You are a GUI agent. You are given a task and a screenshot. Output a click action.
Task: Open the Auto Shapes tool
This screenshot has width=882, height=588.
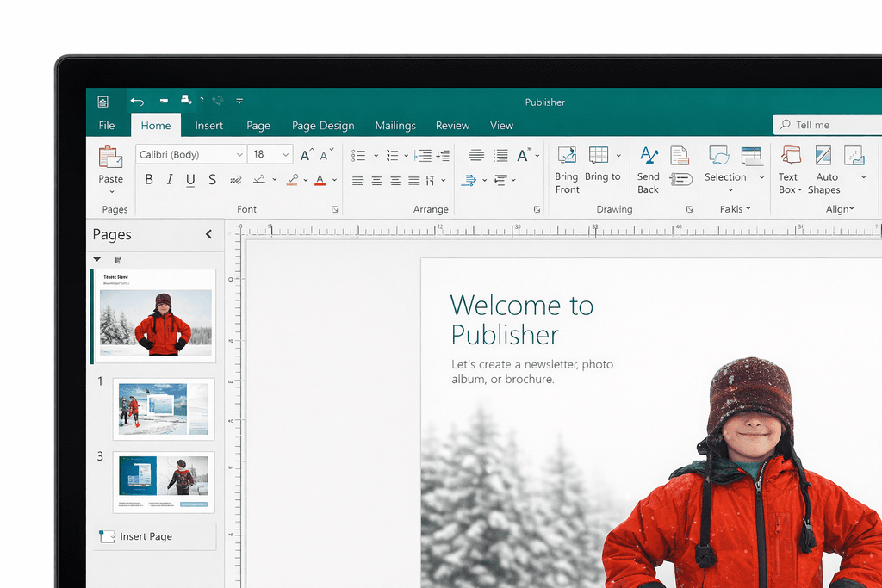[823, 155]
